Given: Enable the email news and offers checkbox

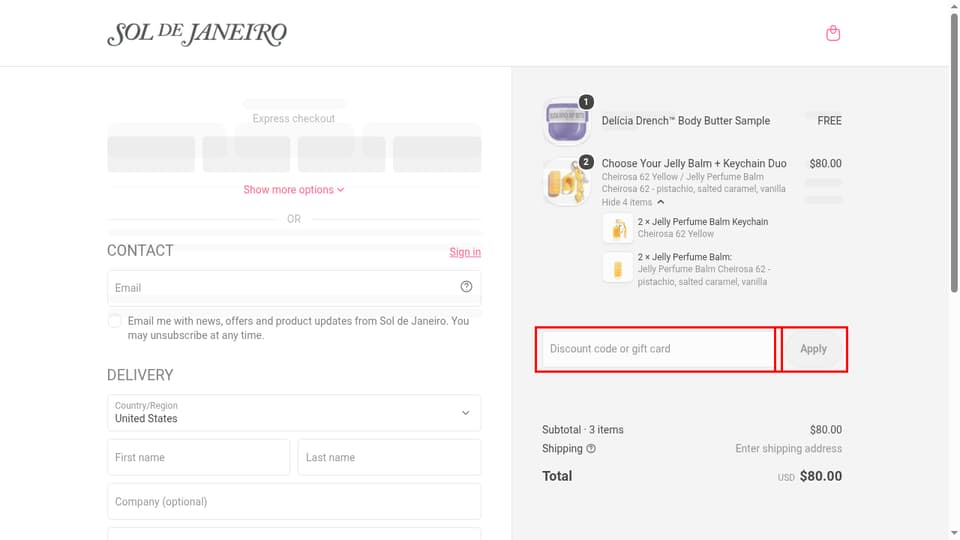Looking at the screenshot, I should pos(114,321).
